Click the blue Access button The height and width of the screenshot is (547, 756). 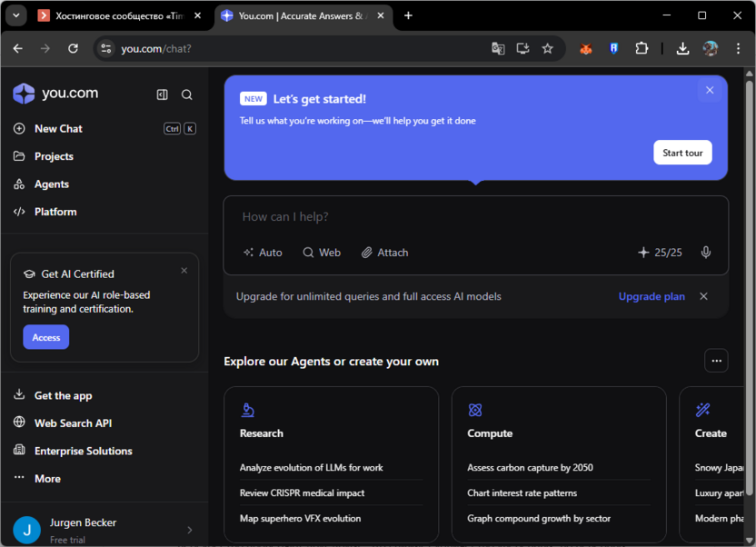tap(46, 337)
